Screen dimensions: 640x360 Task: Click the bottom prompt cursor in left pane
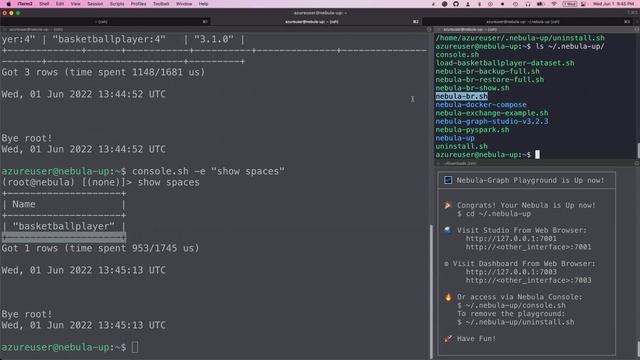click(135, 347)
